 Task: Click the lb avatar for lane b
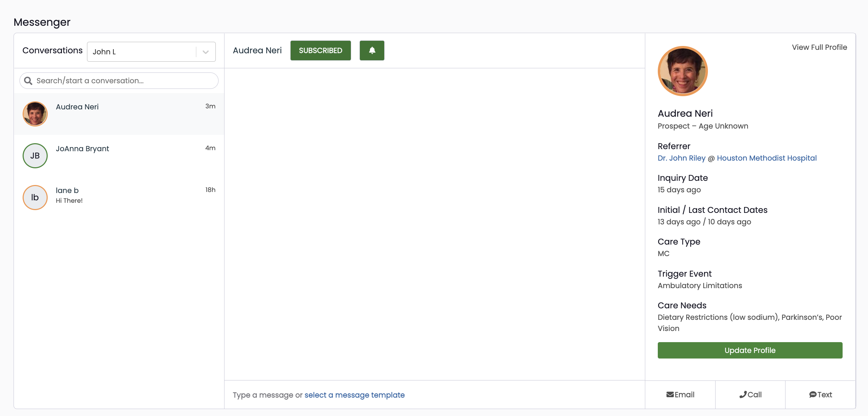pos(35,198)
